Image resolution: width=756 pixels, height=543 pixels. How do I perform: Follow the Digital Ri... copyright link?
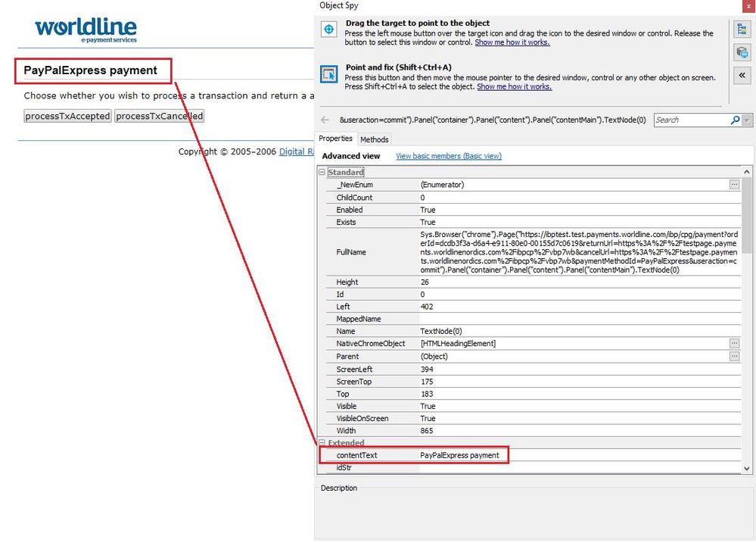[297, 151]
